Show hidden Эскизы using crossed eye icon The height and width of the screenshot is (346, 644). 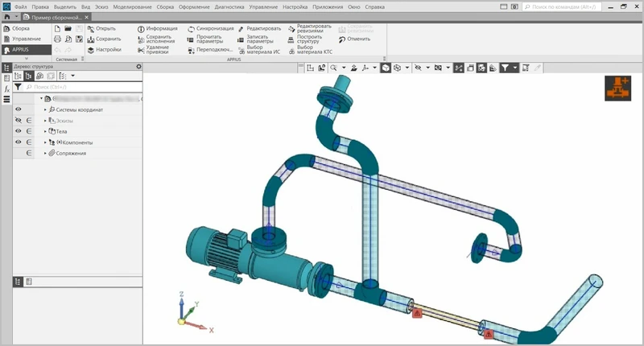tap(18, 120)
